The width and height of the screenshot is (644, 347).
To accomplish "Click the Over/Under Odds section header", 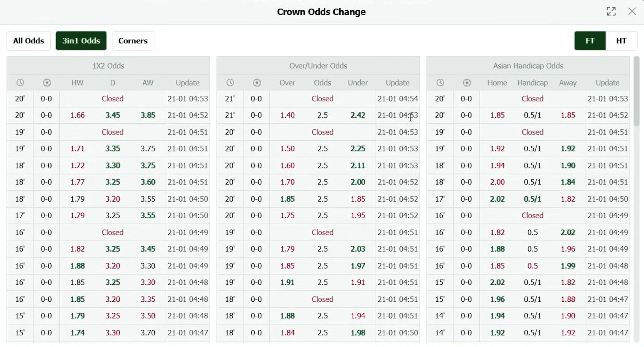I will click(x=318, y=66).
